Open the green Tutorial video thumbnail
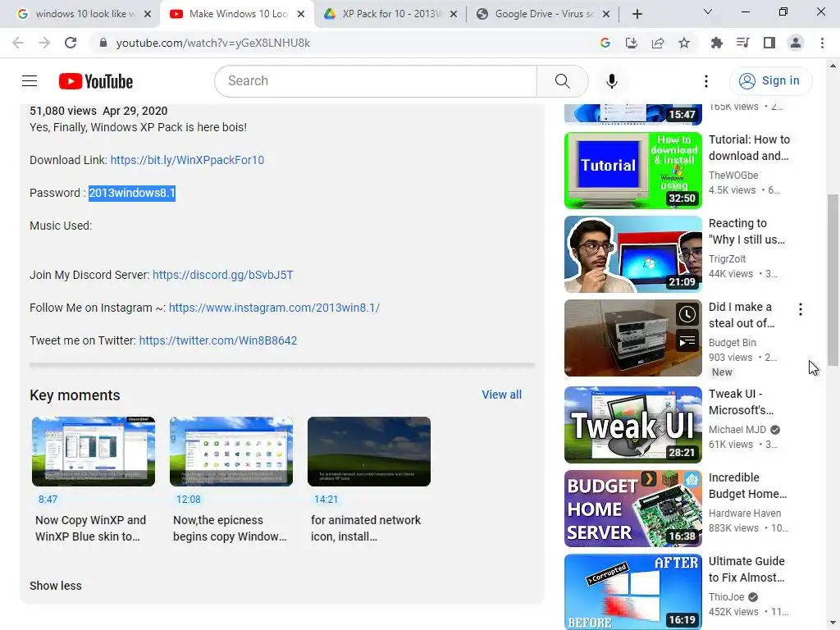This screenshot has width=840, height=630. pyautogui.click(x=633, y=171)
